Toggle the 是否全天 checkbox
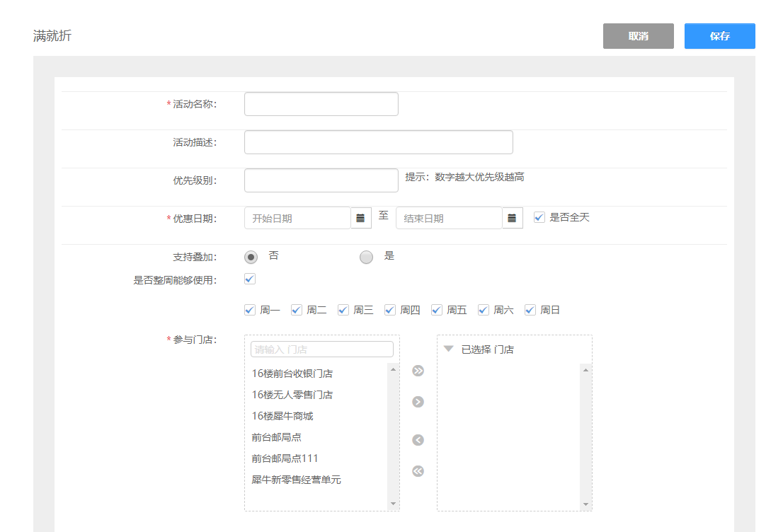Viewport: 783px width, 532px height. [539, 217]
